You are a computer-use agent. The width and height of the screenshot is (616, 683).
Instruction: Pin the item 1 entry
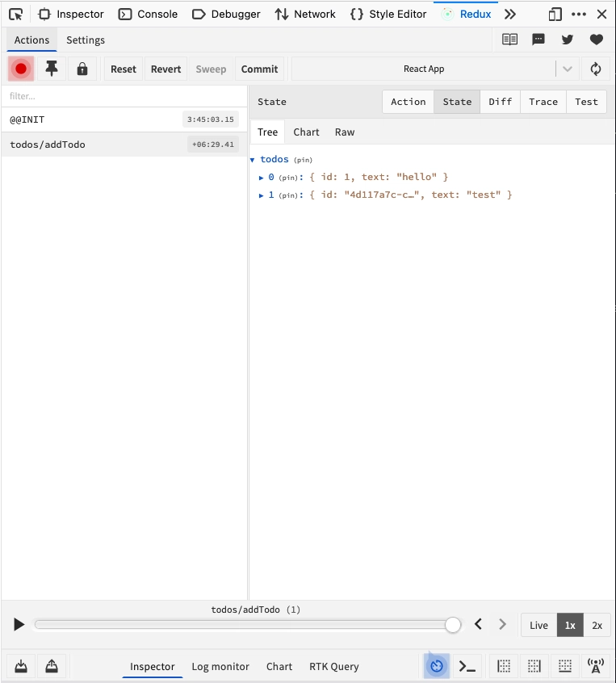pos(288,195)
